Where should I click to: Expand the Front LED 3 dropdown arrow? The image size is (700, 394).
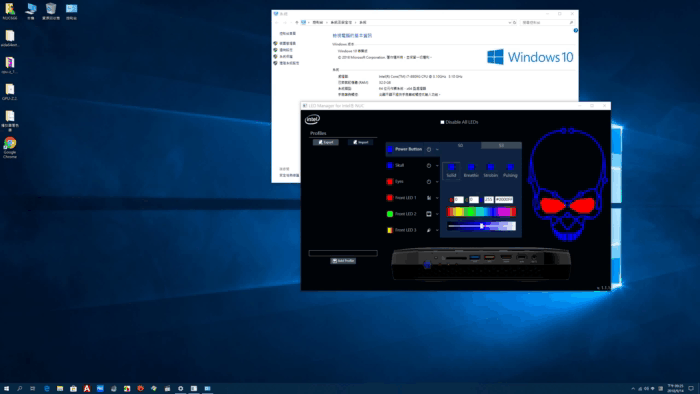[437, 231]
